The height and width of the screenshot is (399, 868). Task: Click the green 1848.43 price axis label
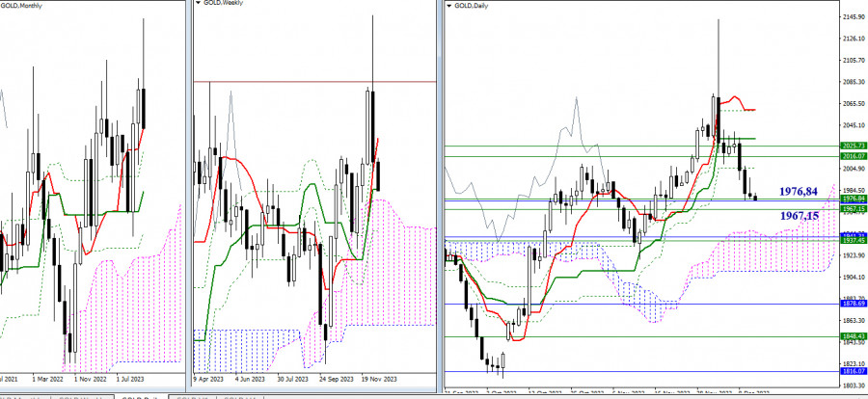point(854,336)
